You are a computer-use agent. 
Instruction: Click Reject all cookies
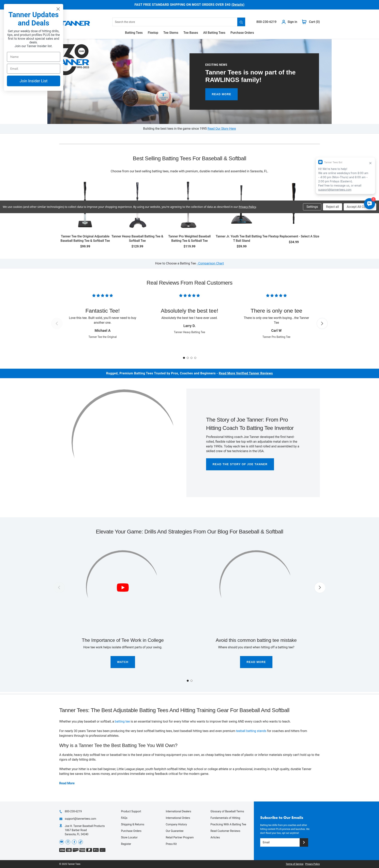point(332,207)
